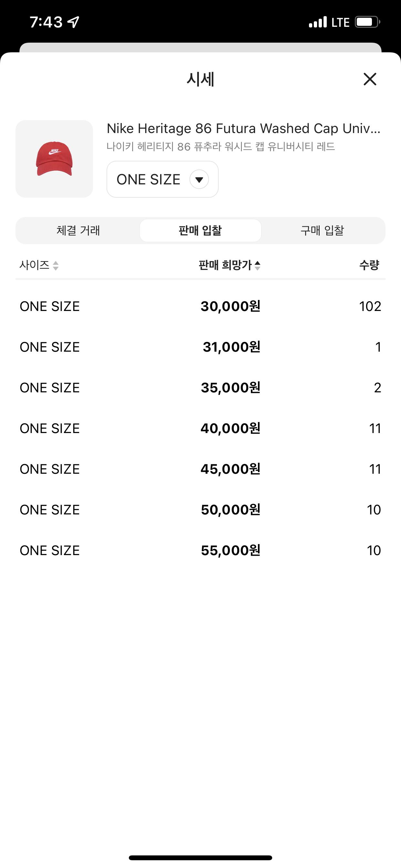This screenshot has width=401, height=868.
Task: Sort by 사이즈 column arrows
Action: pyautogui.click(x=56, y=265)
